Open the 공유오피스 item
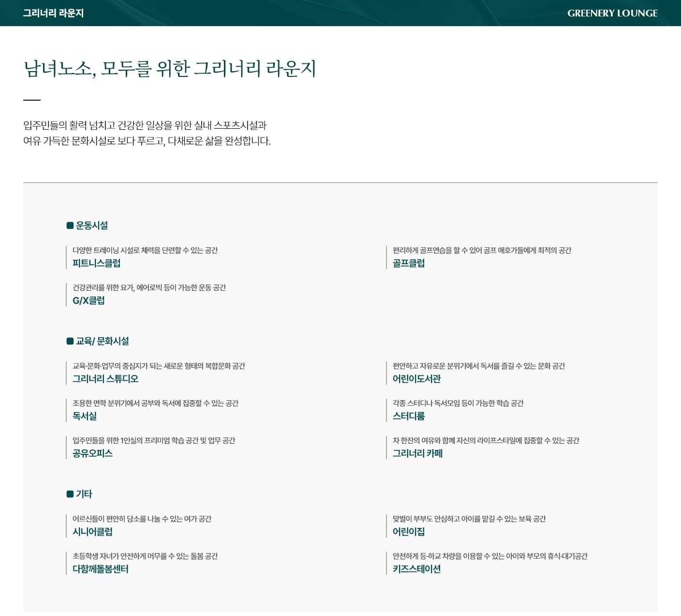Viewport: 681px width, 616px height. coord(92,453)
